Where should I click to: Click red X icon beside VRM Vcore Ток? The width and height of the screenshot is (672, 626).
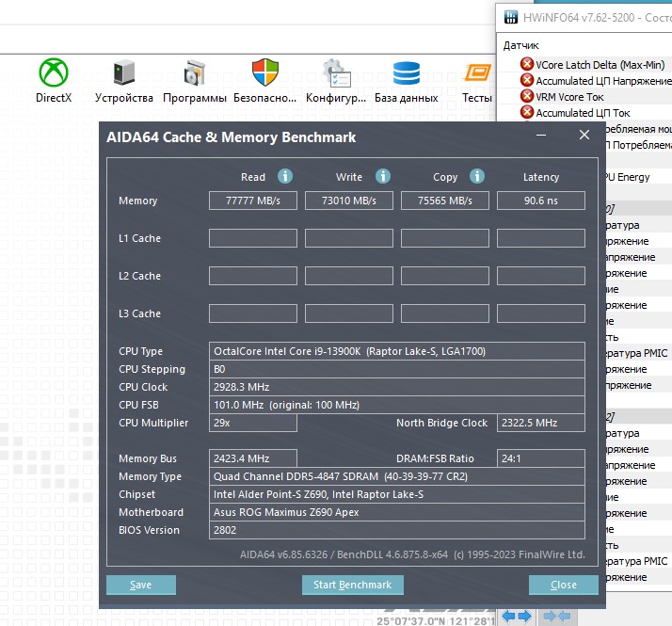pyautogui.click(x=527, y=96)
